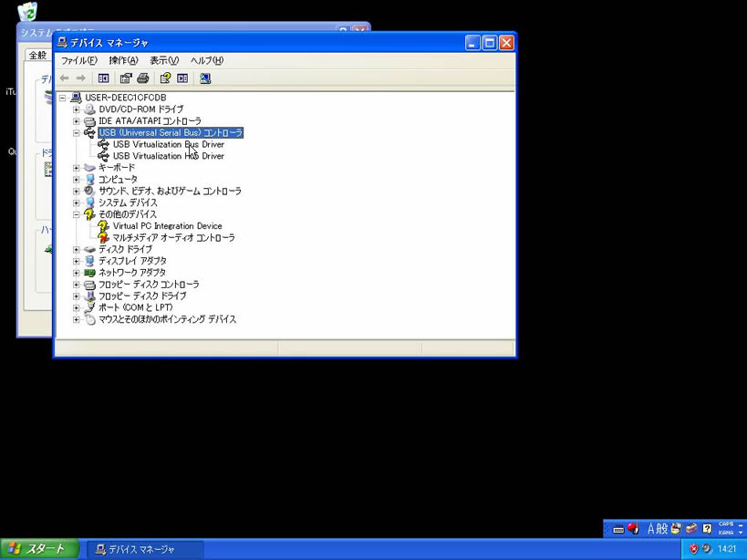Click Scan for hardware changes toolbar icon
The image size is (747, 560).
point(205,78)
